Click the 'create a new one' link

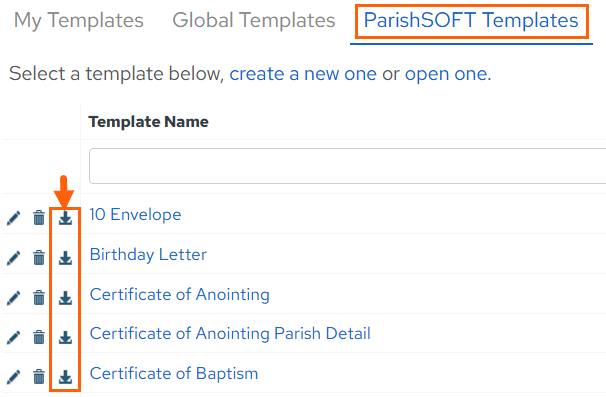(303, 73)
